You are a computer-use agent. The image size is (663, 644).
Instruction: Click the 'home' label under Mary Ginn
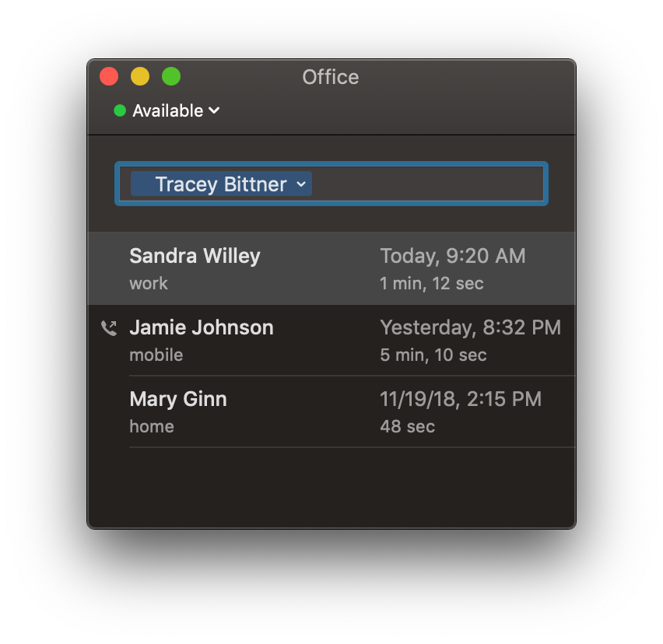pyautogui.click(x=152, y=427)
